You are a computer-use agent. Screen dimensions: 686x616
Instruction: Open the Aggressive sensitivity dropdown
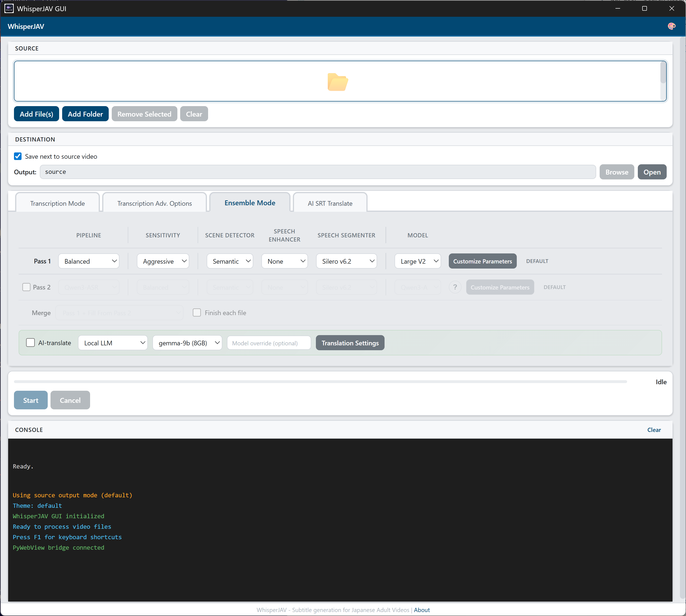point(163,261)
